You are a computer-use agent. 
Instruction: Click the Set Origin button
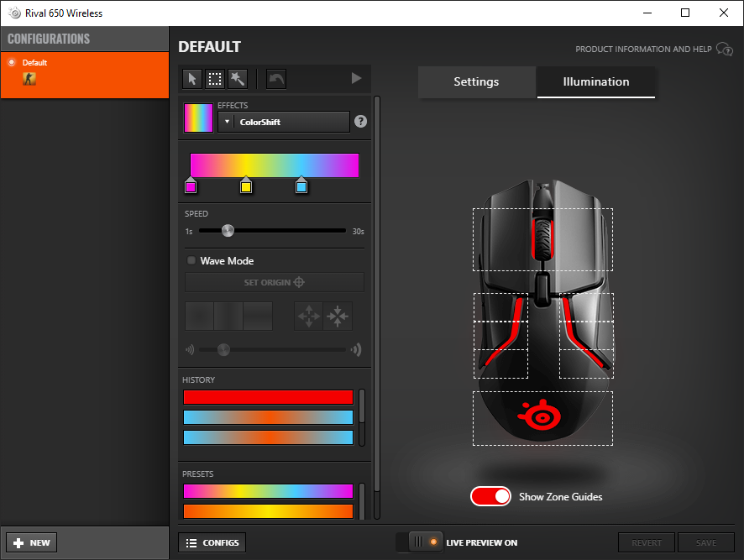(275, 282)
